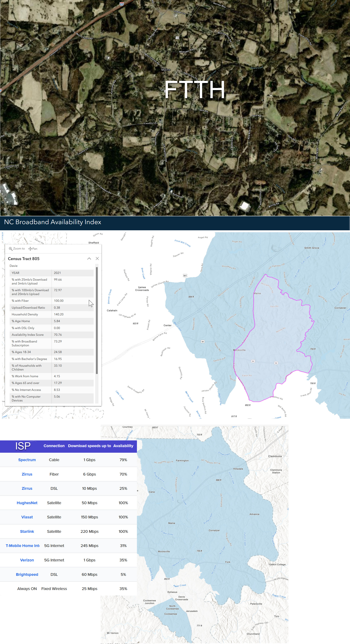Select the Pan tool icon
The width and height of the screenshot is (350, 644).
(30, 249)
